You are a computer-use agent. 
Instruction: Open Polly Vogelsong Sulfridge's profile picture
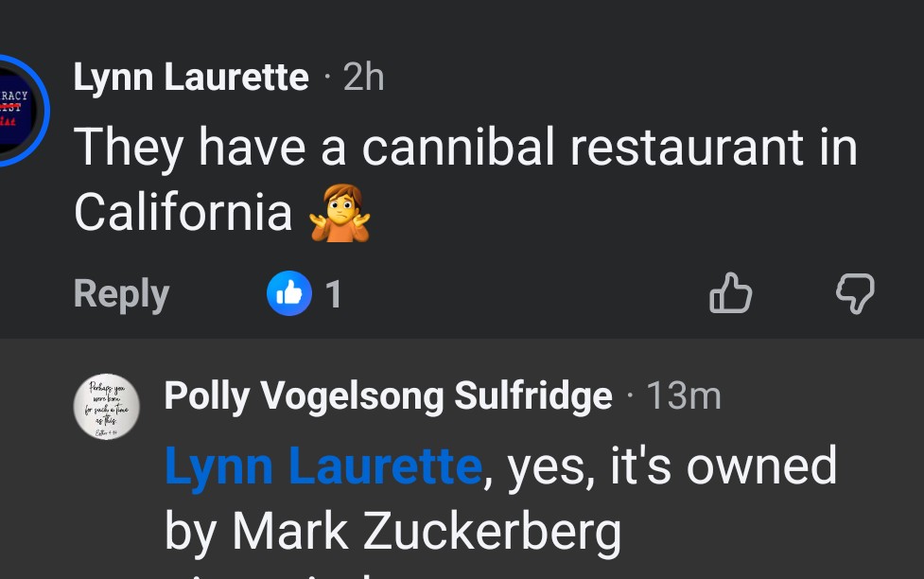point(107,407)
